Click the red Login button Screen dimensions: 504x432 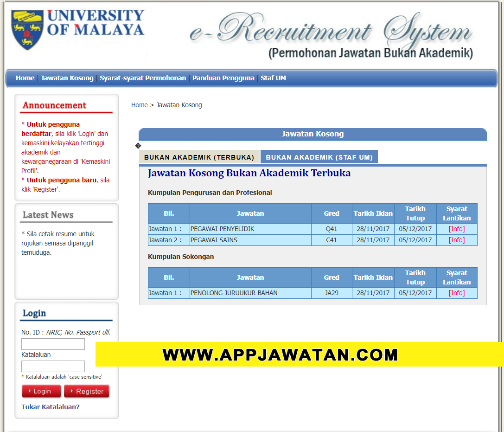(x=41, y=391)
